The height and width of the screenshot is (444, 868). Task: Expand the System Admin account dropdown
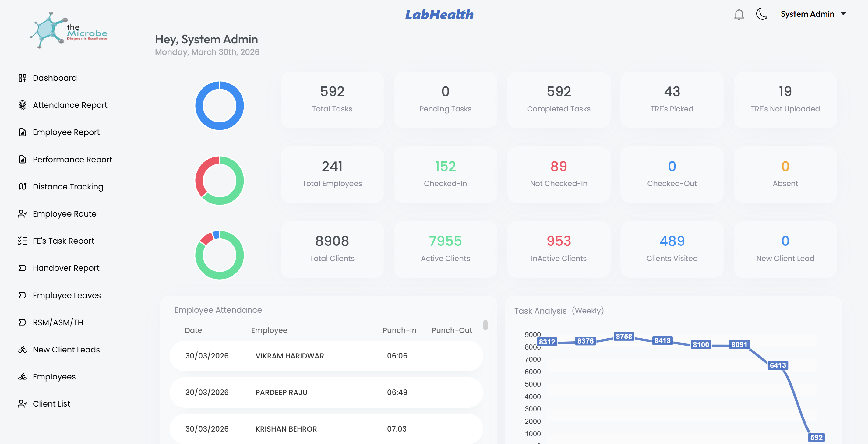(x=813, y=14)
